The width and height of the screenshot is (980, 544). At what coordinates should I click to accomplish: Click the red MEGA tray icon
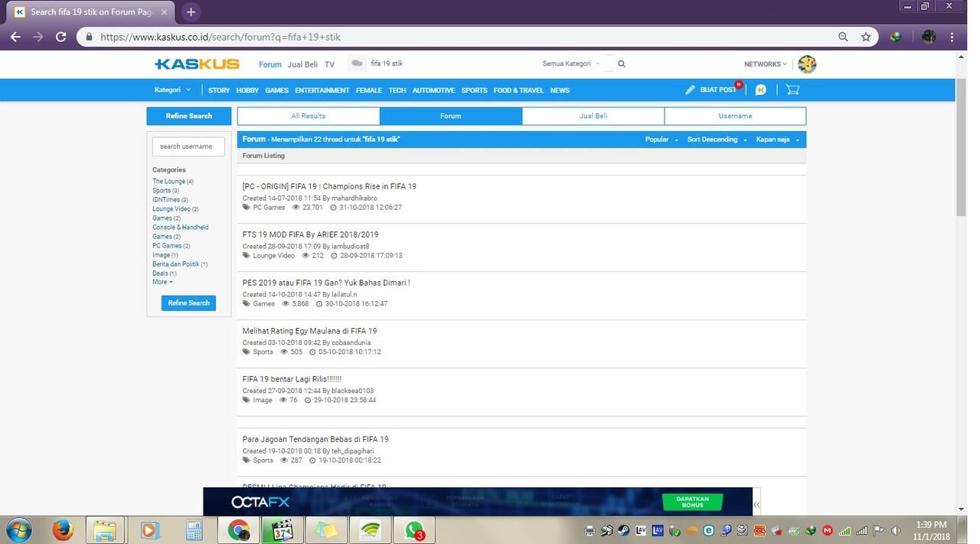coord(827,530)
